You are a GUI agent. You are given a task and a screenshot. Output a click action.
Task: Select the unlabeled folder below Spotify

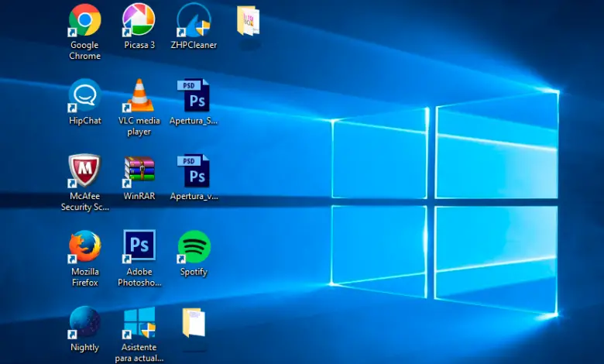[194, 323]
